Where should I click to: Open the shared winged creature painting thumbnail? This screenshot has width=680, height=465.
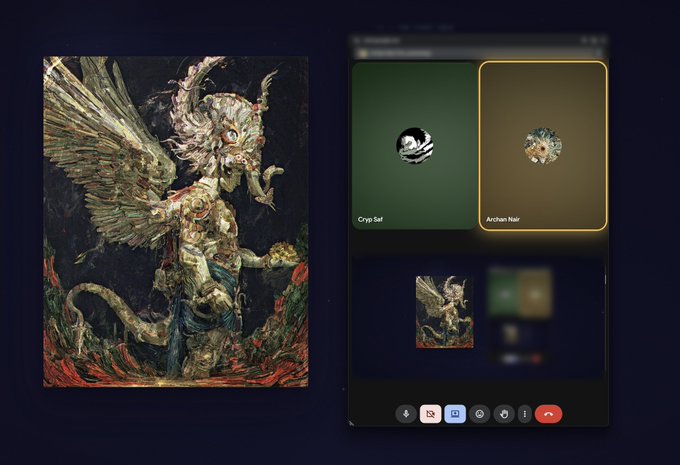445,312
